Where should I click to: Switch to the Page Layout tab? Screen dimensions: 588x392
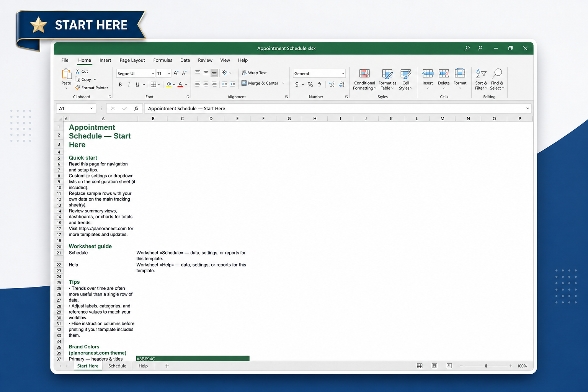tap(132, 60)
